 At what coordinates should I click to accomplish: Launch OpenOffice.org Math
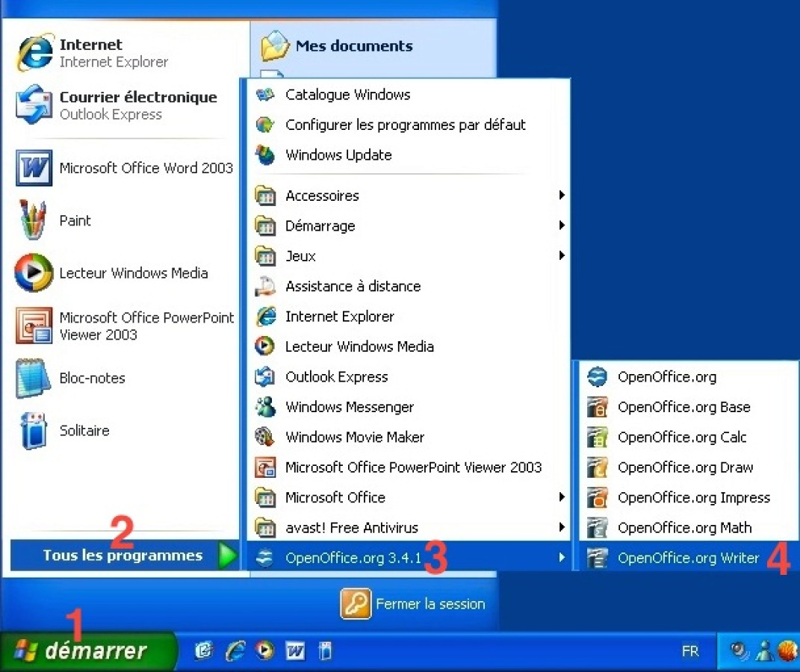click(689, 527)
